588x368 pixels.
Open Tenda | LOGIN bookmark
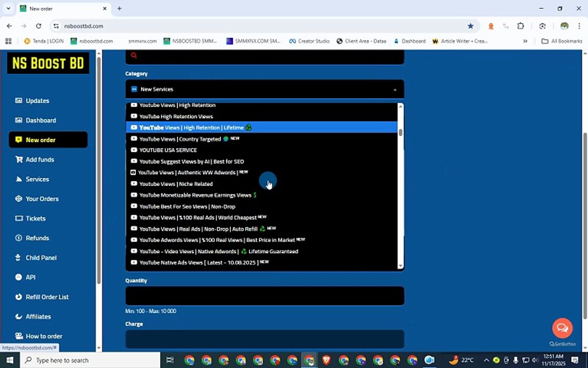44,41
